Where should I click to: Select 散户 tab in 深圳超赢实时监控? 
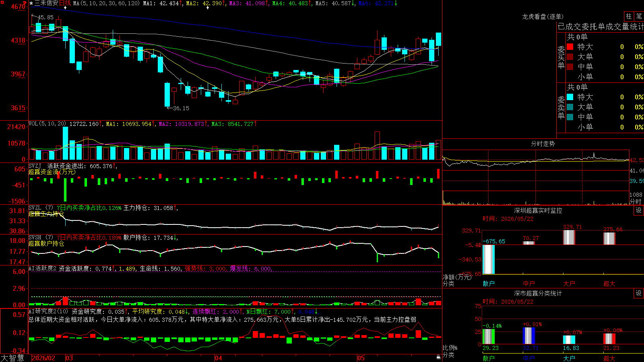coord(489,284)
